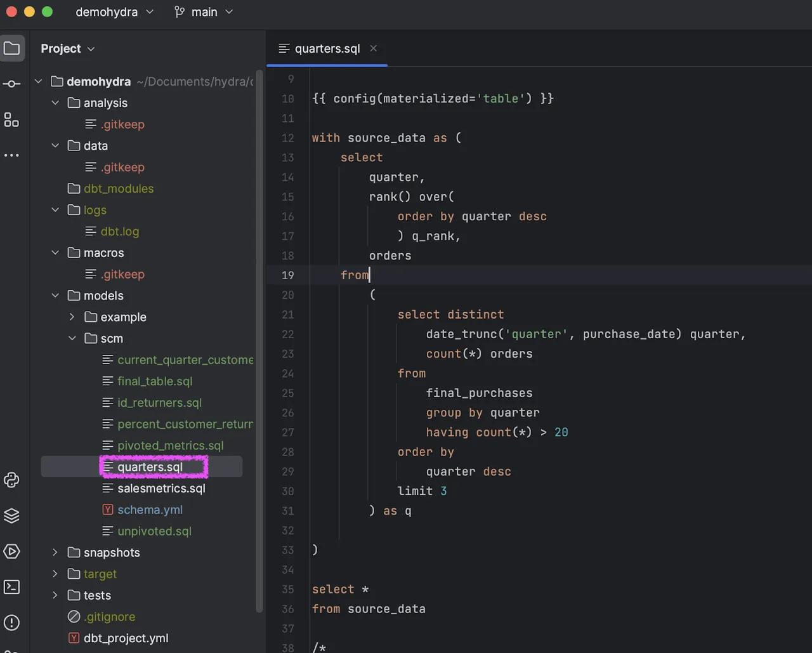Click line number 19 in the gutter
The height and width of the screenshot is (653, 812).
tap(288, 275)
